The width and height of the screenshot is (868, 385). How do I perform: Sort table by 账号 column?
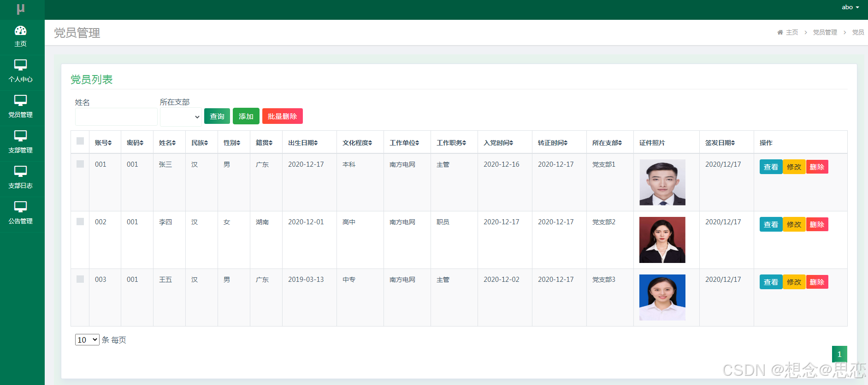tap(103, 143)
